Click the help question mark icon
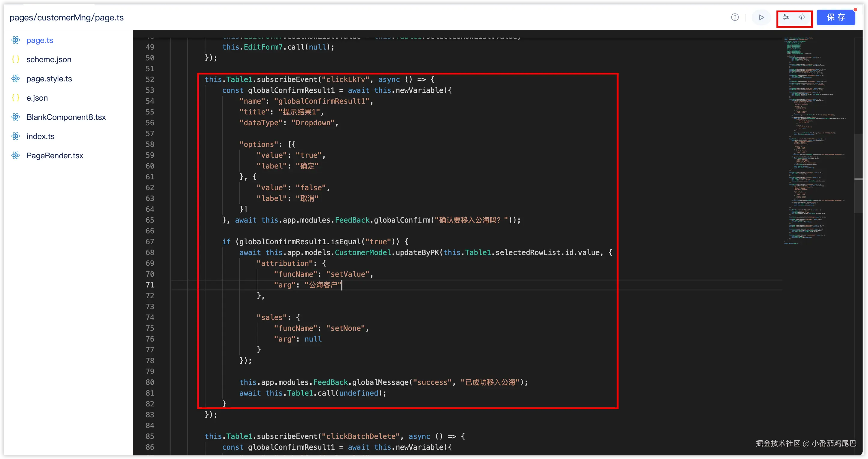 click(735, 17)
